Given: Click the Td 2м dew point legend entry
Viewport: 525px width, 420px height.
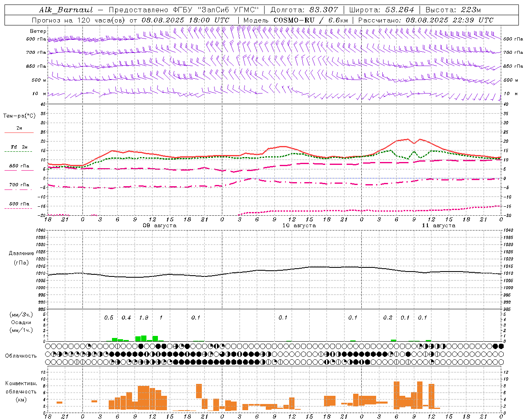Looking at the screenshot, I should 19,147.
